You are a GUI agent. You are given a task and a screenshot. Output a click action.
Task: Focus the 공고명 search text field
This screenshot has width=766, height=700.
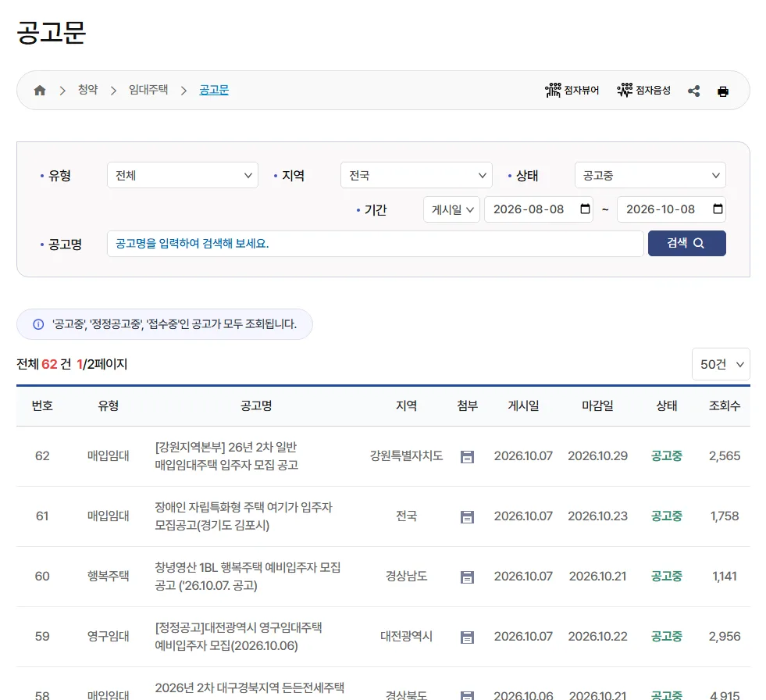point(375,244)
